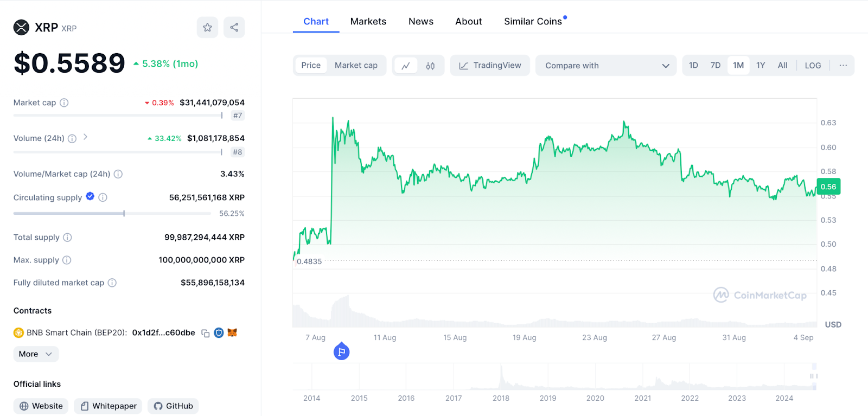Switch to the Similar Coins tab
The height and width of the screenshot is (416, 868).
[x=534, y=22]
